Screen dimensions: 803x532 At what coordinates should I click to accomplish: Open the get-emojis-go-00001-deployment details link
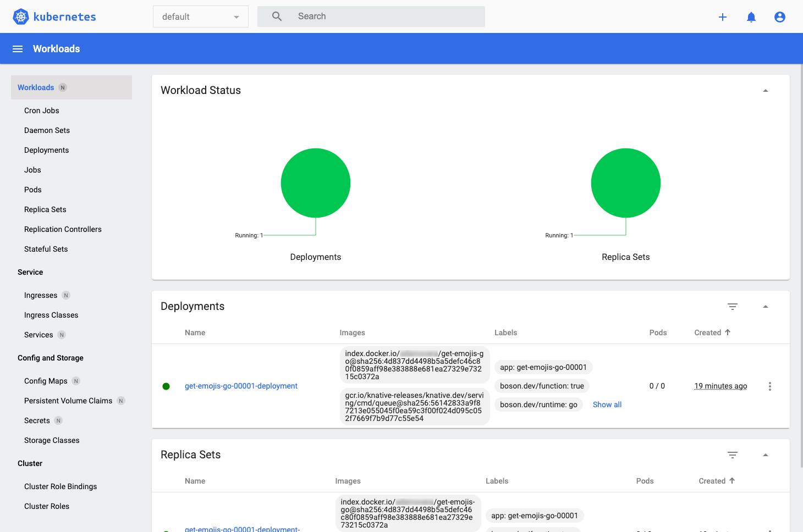coord(241,386)
